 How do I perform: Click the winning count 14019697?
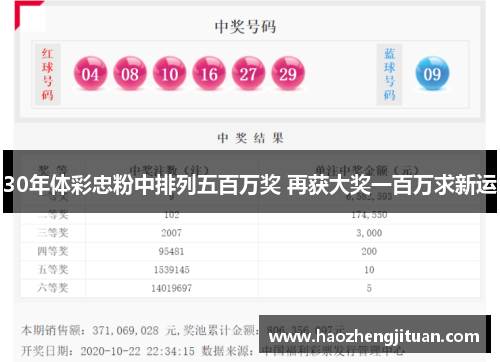tap(172, 288)
